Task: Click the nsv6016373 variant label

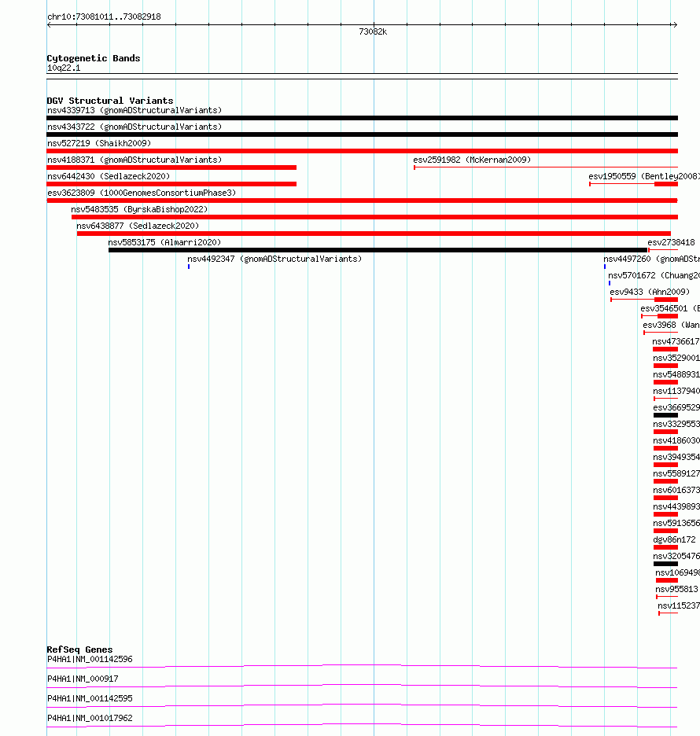Action: coord(676,490)
